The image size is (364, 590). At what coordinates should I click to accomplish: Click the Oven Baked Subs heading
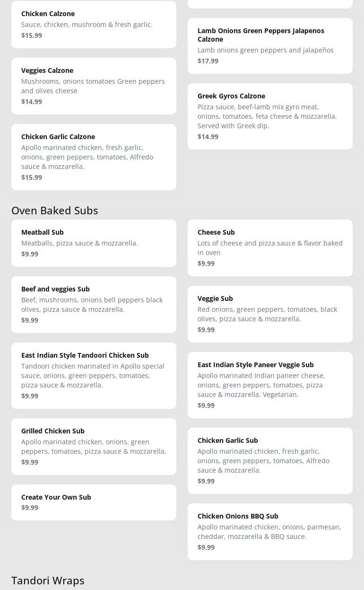click(x=55, y=211)
